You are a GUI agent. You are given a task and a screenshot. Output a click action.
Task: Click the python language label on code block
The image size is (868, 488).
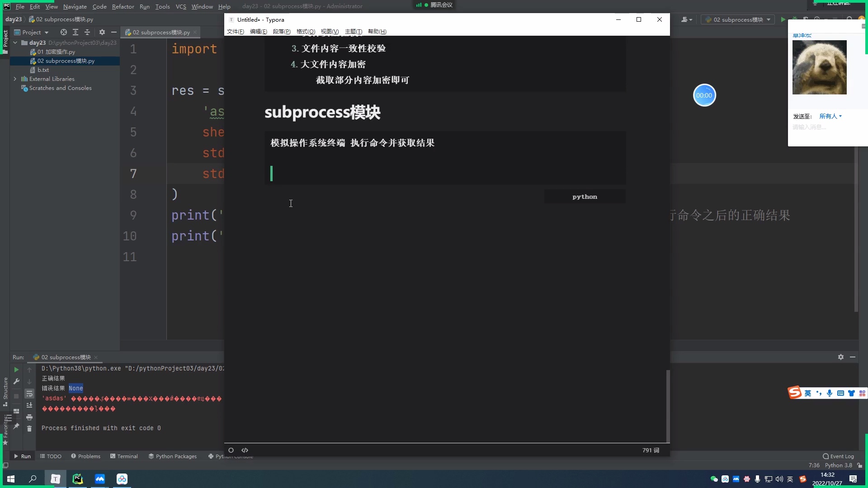pyautogui.click(x=585, y=197)
